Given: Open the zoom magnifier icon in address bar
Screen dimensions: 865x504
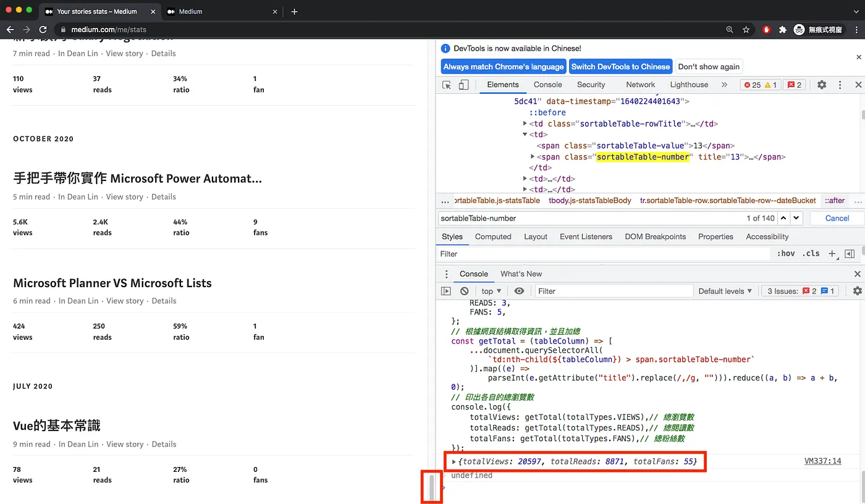Looking at the screenshot, I should click(x=730, y=29).
